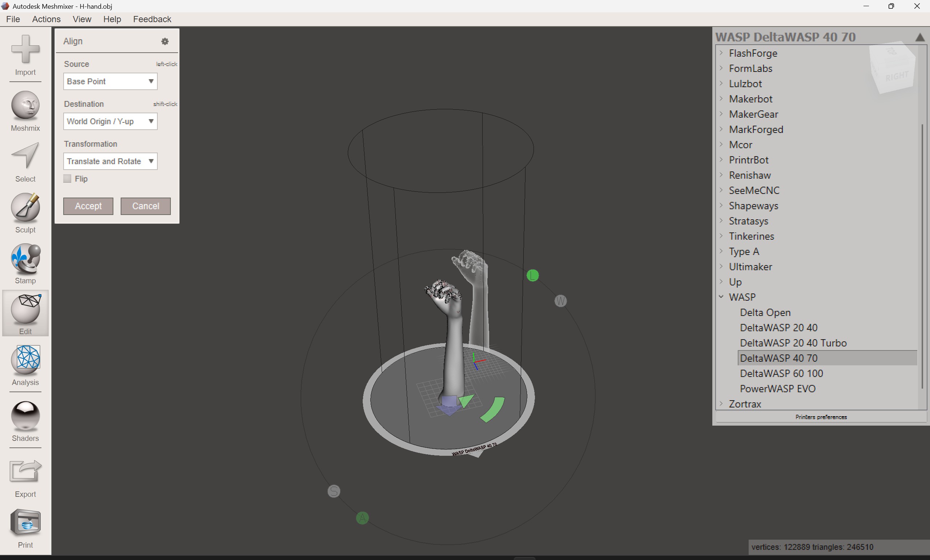
Task: Expand the Zortrax printer group
Action: click(x=721, y=403)
